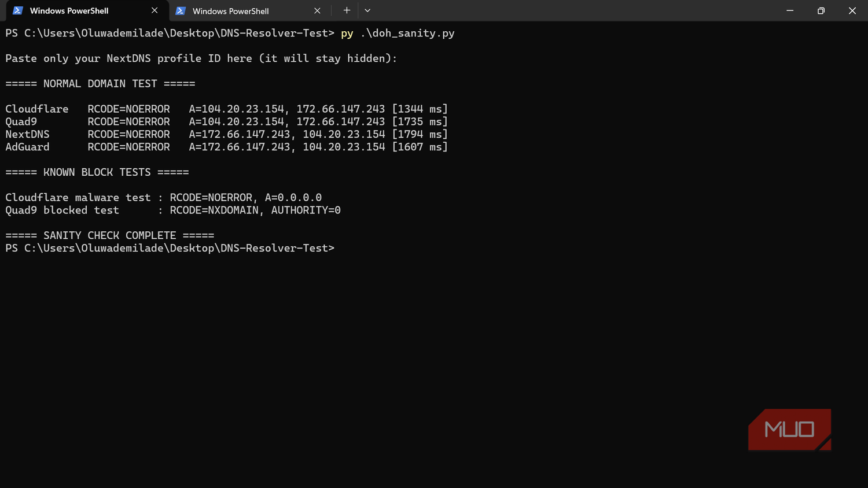Click the 'KNOWN BLOCK TESTS' heading
Image resolution: width=868 pixels, height=488 pixels.
pos(97,172)
